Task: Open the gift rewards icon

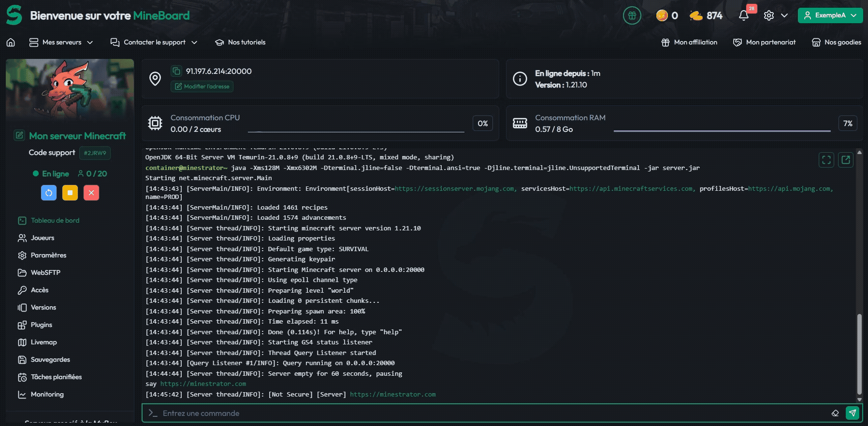Action: tap(632, 15)
